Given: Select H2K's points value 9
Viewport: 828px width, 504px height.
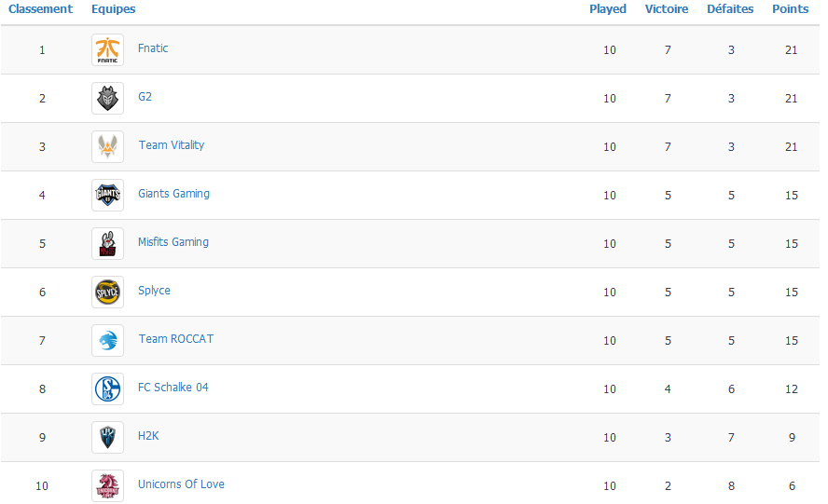Looking at the screenshot, I should point(792,438).
